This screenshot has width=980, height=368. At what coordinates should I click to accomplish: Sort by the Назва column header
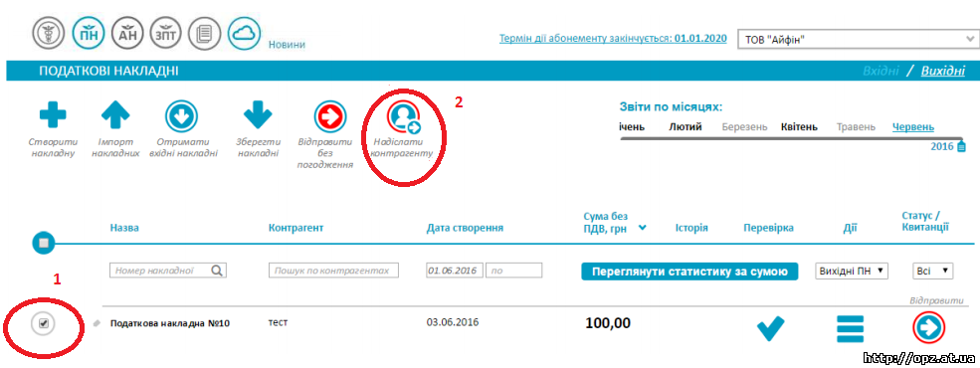[124, 228]
